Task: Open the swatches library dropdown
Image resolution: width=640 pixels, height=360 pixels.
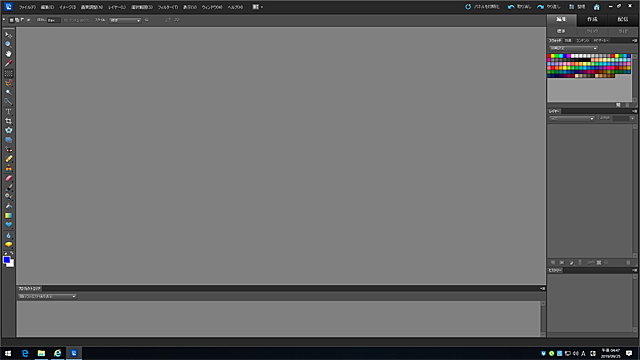Action: 573,48
